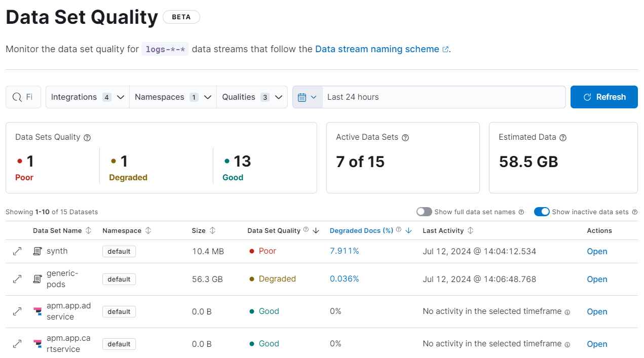This screenshot has height=358, width=644.
Task: Open the Data Sets Quality help tooltip
Action: (87, 137)
